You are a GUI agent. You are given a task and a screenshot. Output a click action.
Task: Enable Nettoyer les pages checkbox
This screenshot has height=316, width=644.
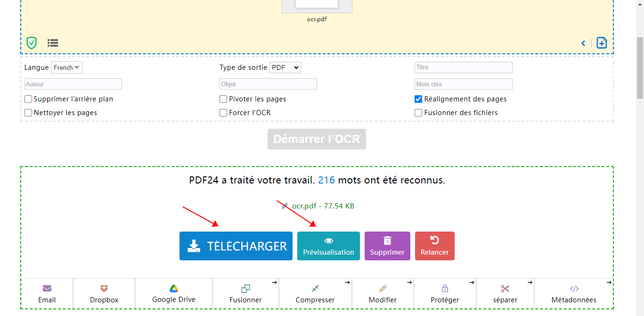coord(28,113)
